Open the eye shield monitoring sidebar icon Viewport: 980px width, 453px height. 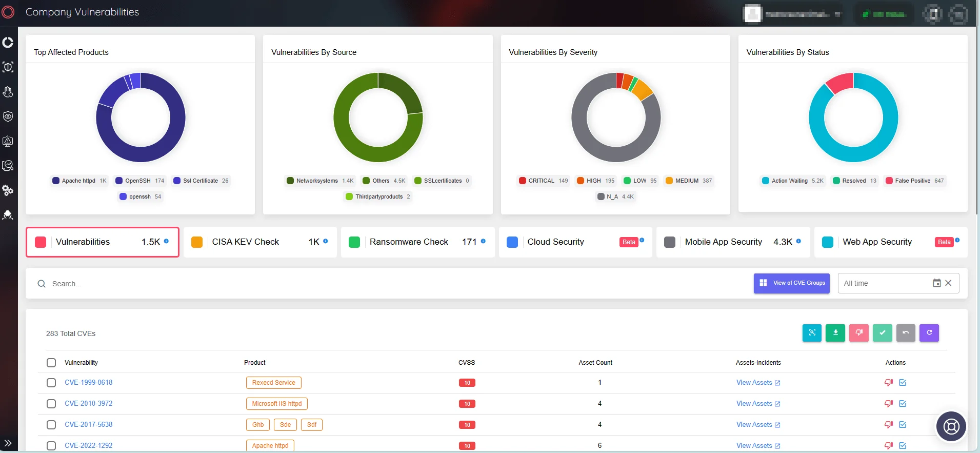8,116
